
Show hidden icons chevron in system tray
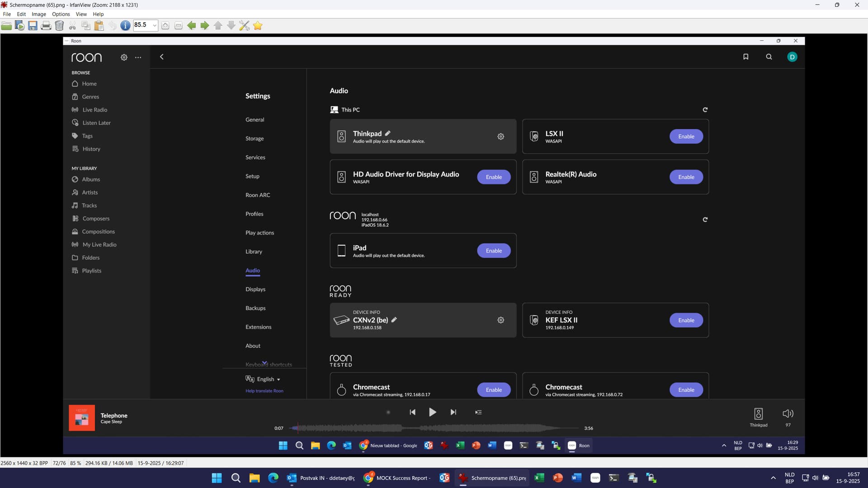click(x=773, y=478)
